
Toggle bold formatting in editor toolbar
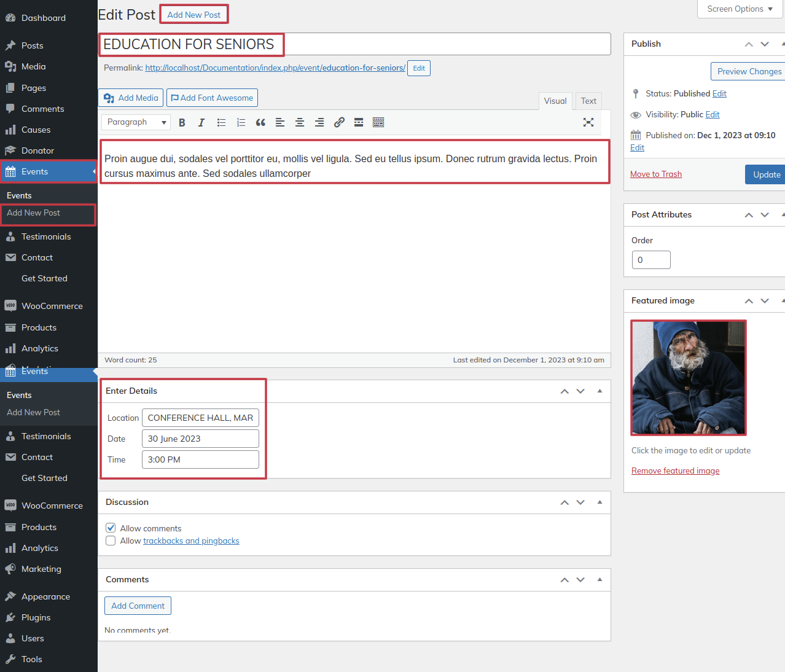click(x=182, y=123)
